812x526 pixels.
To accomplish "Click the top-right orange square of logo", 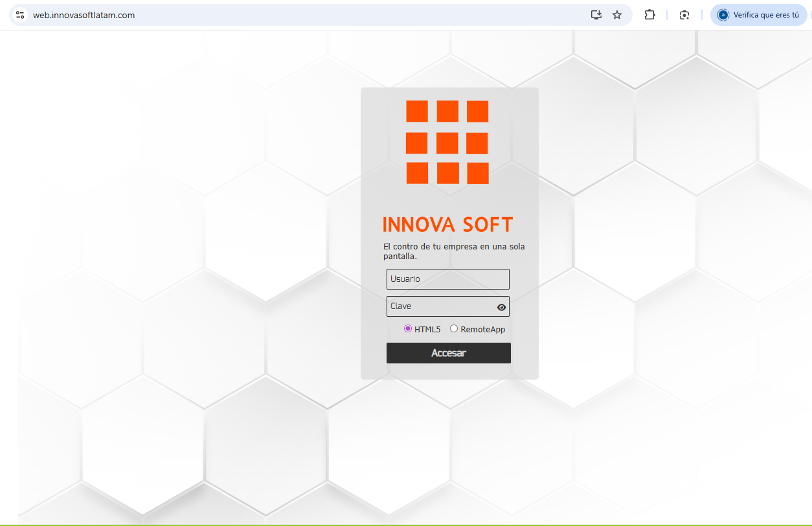I will point(478,111).
